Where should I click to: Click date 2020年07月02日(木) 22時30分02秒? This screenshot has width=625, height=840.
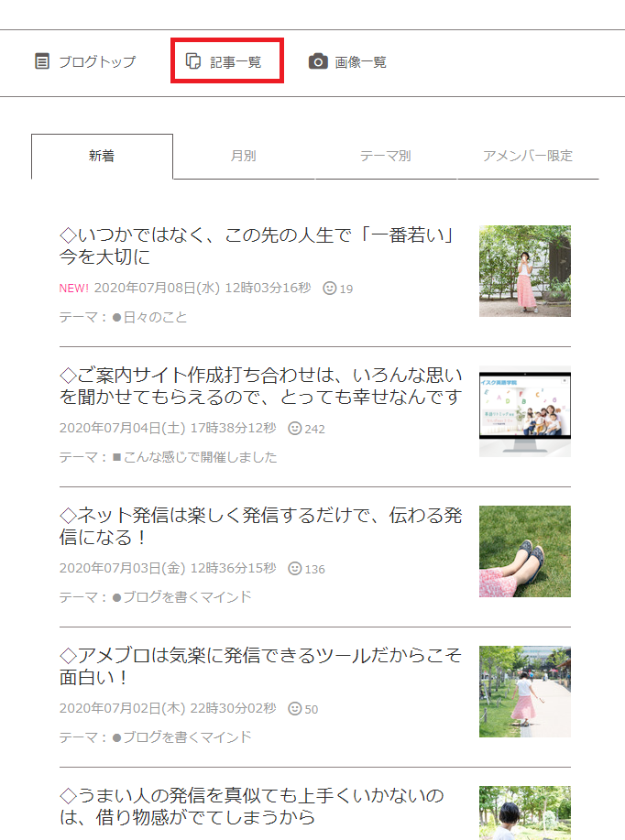pyautogui.click(x=168, y=709)
